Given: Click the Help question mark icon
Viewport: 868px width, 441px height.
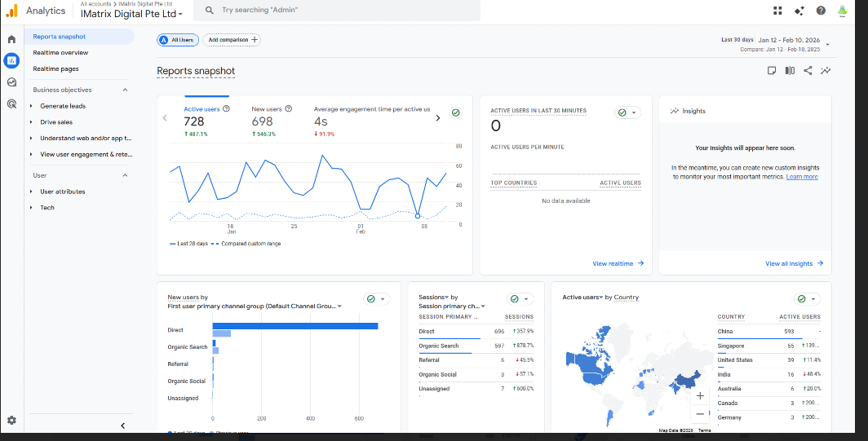Looking at the screenshot, I should click(x=821, y=11).
